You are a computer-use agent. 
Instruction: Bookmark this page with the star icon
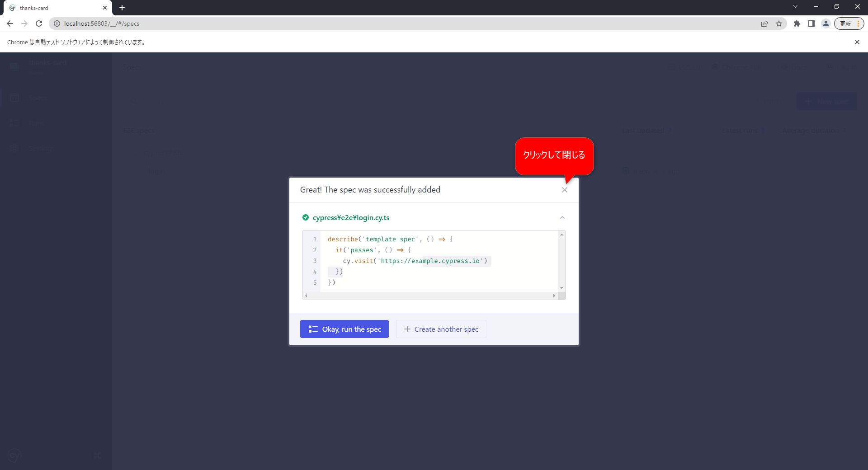[779, 23]
